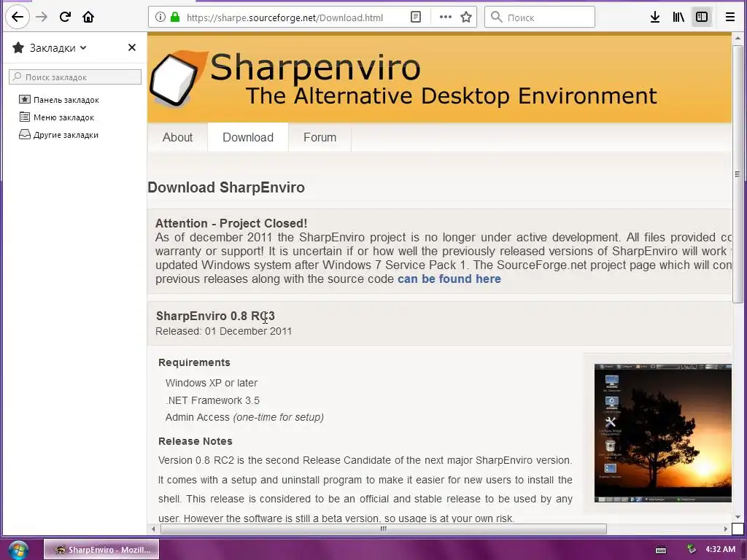Click the forward navigation arrow

click(x=42, y=17)
